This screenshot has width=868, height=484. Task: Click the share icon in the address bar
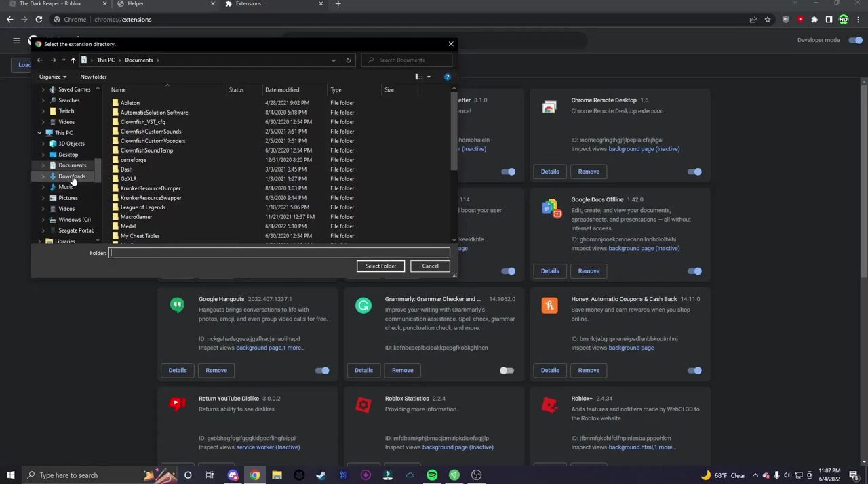(753, 20)
